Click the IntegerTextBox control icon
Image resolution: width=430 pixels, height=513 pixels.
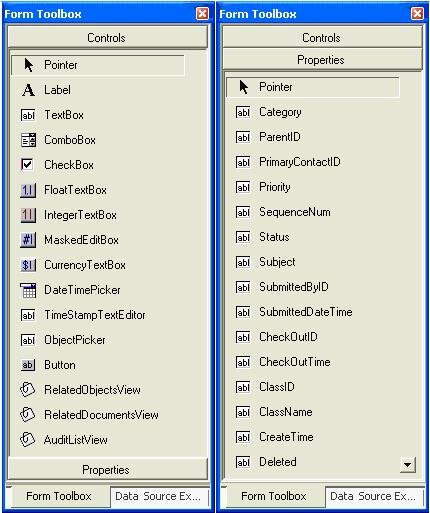(28, 215)
